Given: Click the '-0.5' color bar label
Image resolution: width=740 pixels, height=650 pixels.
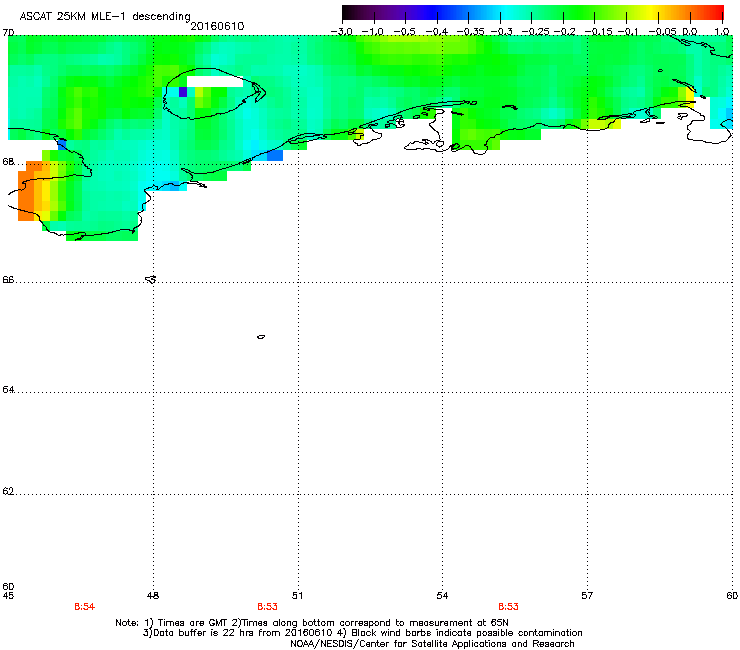Looking at the screenshot, I should pos(404,32).
